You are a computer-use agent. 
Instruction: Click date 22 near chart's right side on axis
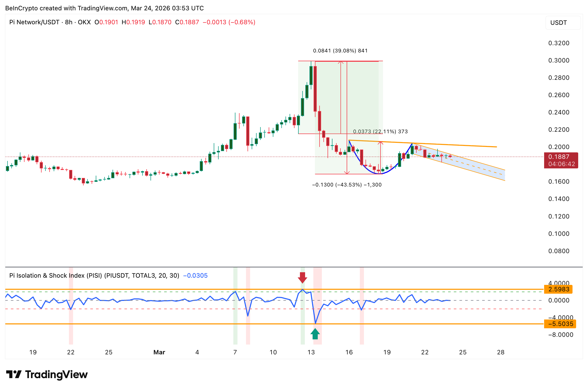point(425,352)
